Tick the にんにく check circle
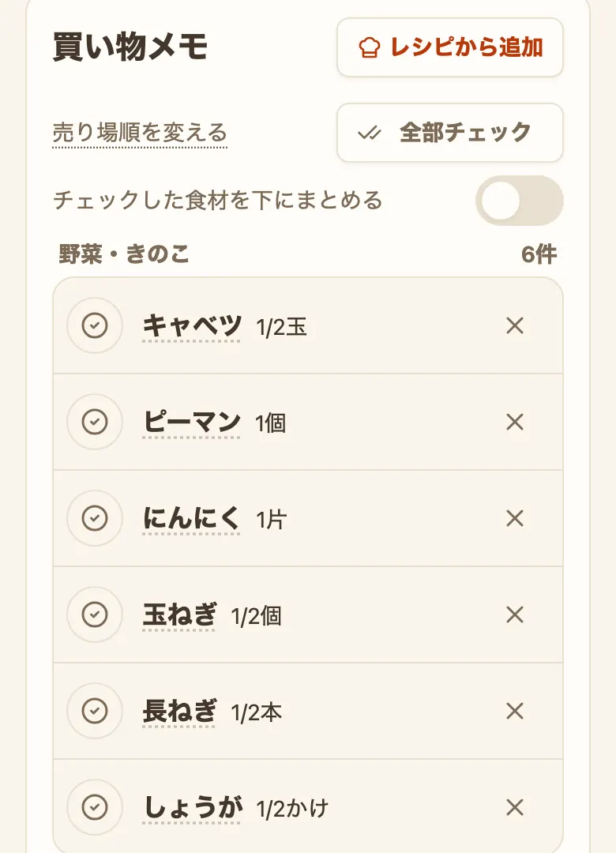This screenshot has width=616, height=853. 95,518
